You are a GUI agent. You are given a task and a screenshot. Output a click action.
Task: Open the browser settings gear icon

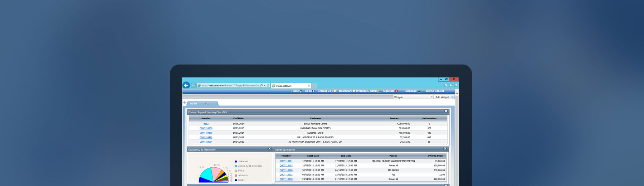click(456, 85)
